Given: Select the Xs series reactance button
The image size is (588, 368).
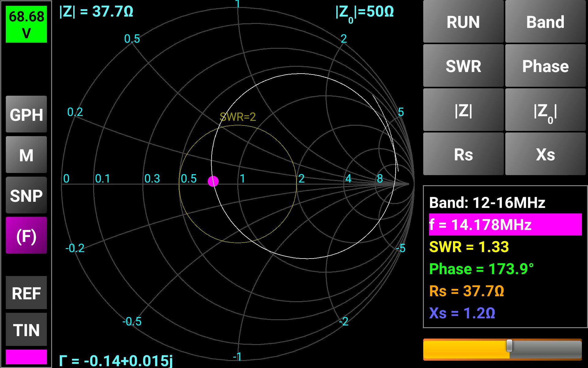Looking at the screenshot, I should point(545,154).
